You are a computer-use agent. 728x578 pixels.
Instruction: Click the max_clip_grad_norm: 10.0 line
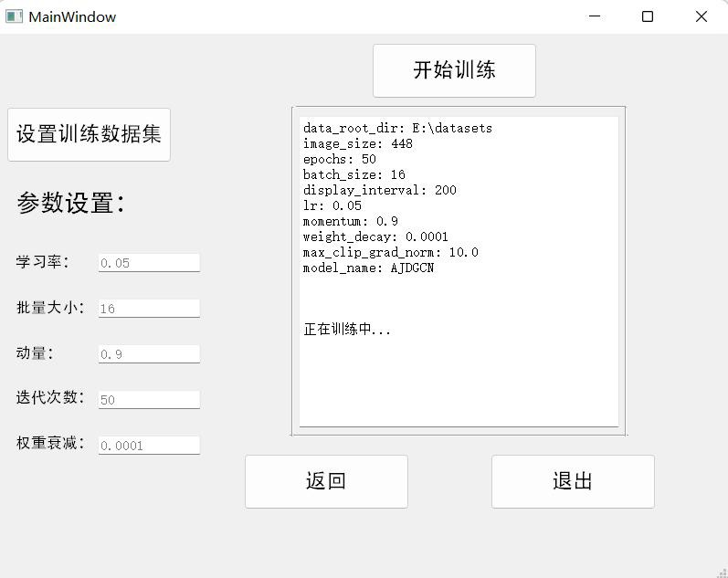click(x=390, y=253)
